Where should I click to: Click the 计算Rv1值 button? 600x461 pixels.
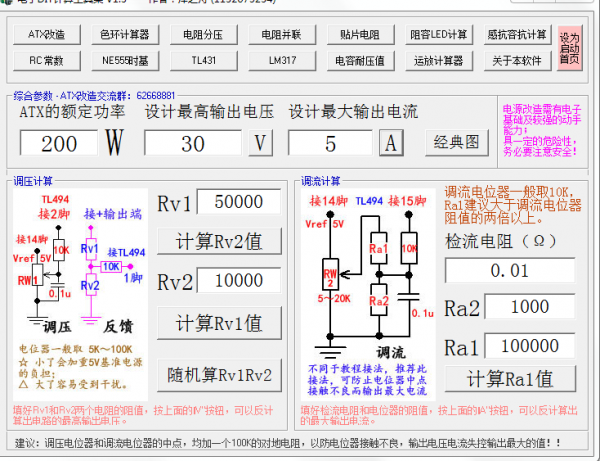pos(218,323)
